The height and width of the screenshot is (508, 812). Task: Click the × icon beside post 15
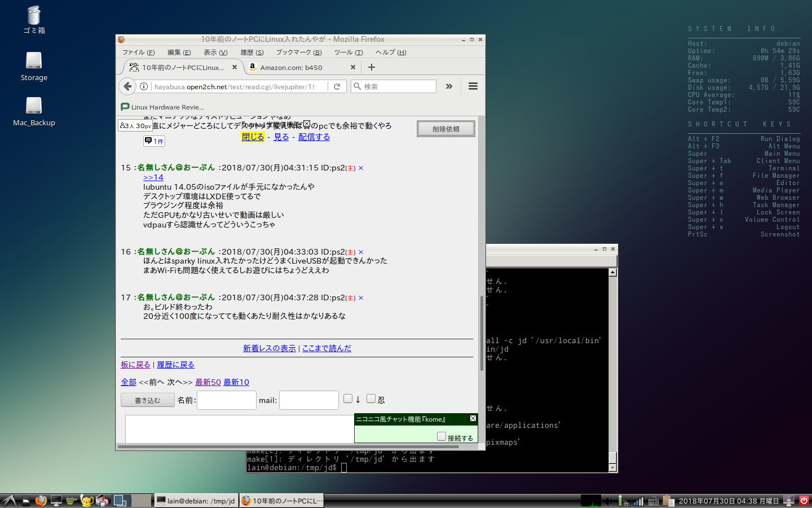coord(361,168)
